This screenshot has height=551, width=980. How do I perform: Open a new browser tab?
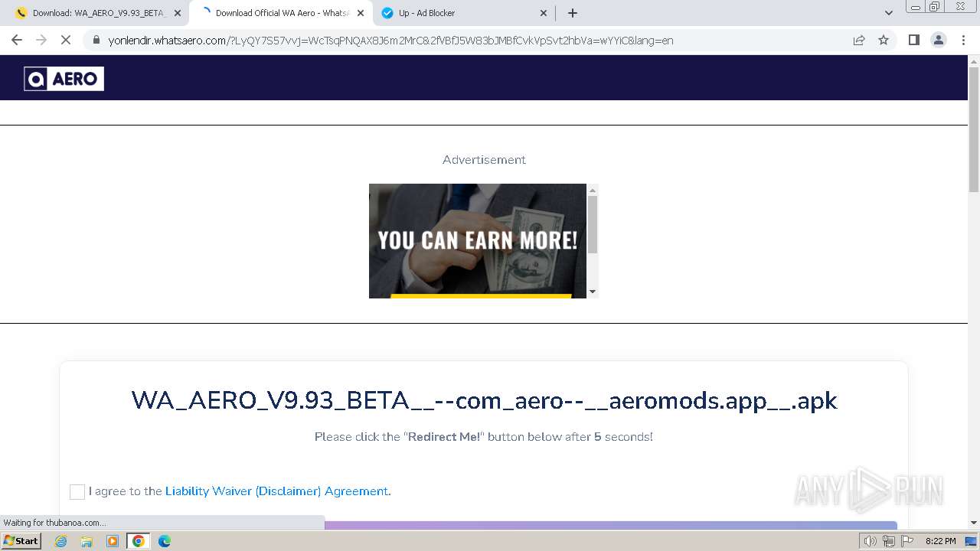573,13
